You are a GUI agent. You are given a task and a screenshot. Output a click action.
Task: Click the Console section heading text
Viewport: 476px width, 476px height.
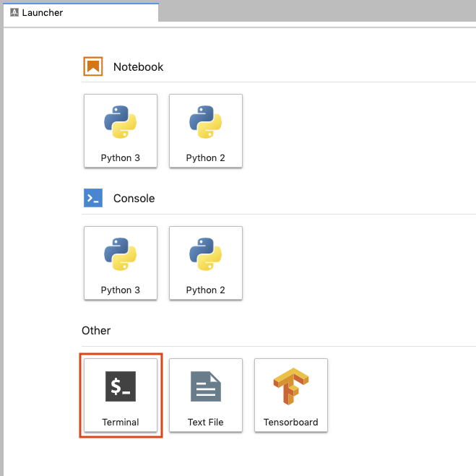134,198
